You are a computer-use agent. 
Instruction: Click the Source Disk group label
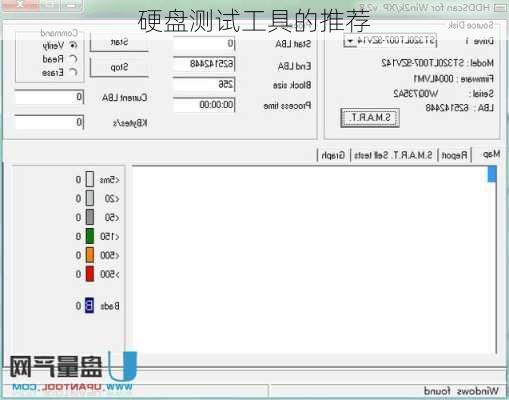pyautogui.click(x=471, y=25)
